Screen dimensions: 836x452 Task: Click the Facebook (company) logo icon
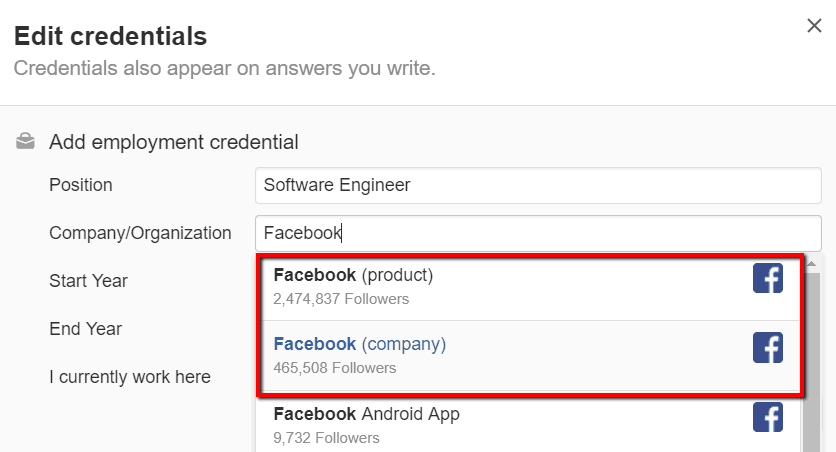(x=768, y=348)
